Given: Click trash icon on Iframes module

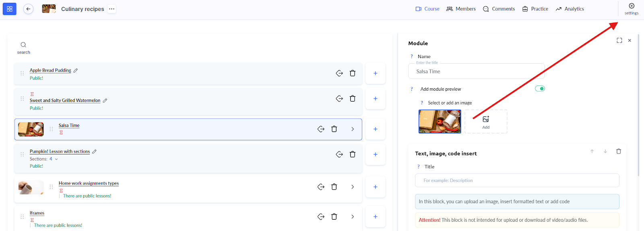Looking at the screenshot, I should (334, 217).
